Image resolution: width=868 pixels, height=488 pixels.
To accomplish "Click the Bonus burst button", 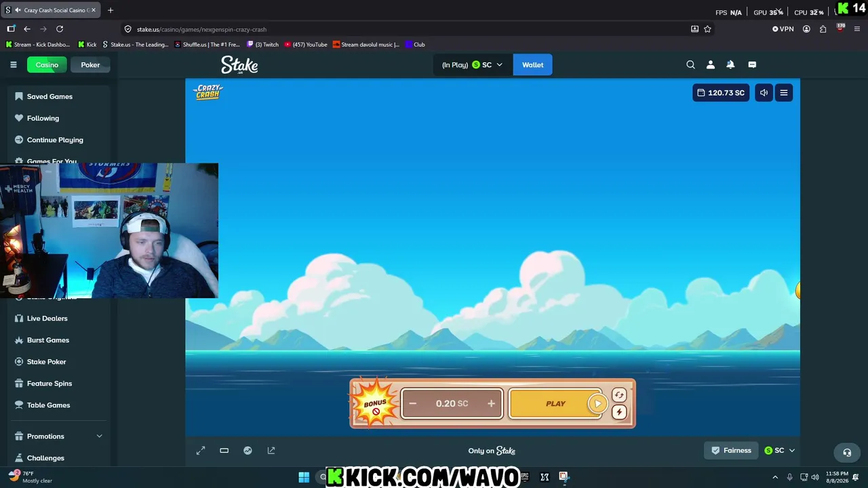I will click(374, 403).
